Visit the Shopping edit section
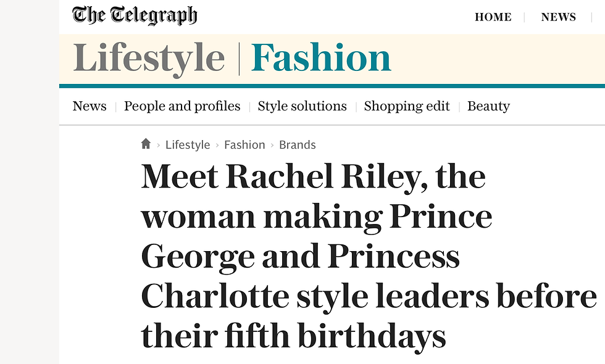This screenshot has height=364, width=605. click(407, 106)
